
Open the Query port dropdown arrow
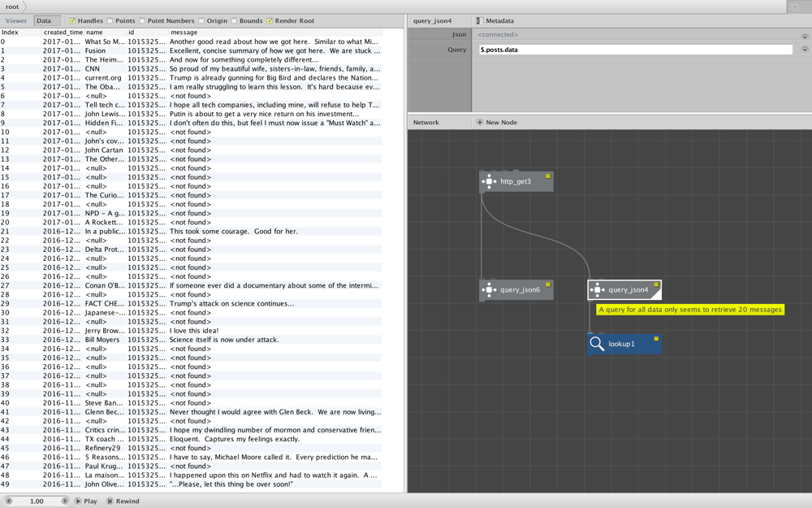(805, 50)
